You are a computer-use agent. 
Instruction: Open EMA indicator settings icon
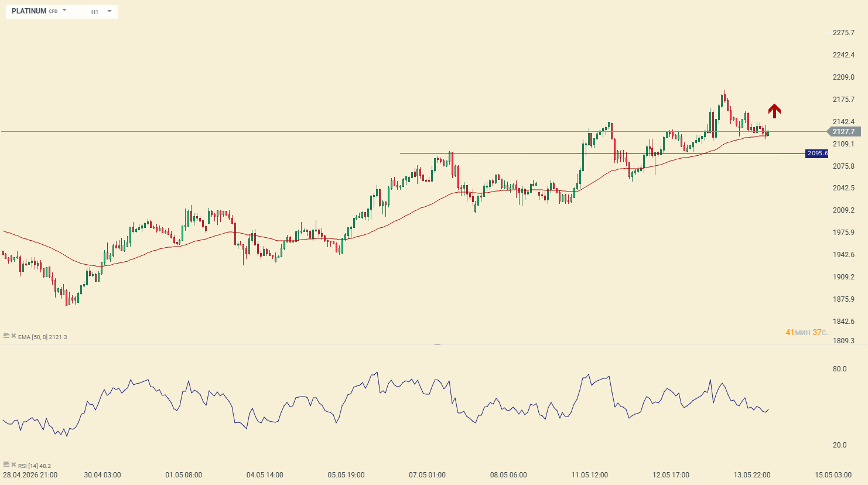pos(6,336)
